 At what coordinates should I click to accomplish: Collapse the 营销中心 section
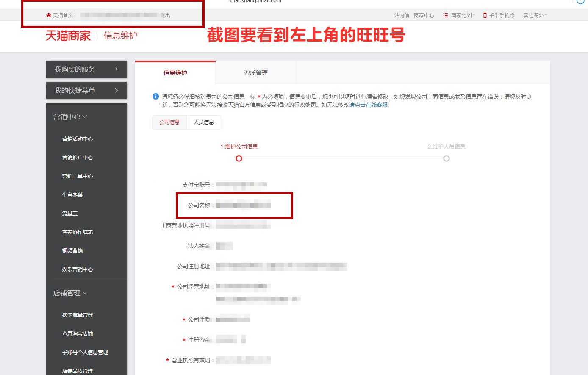click(70, 117)
